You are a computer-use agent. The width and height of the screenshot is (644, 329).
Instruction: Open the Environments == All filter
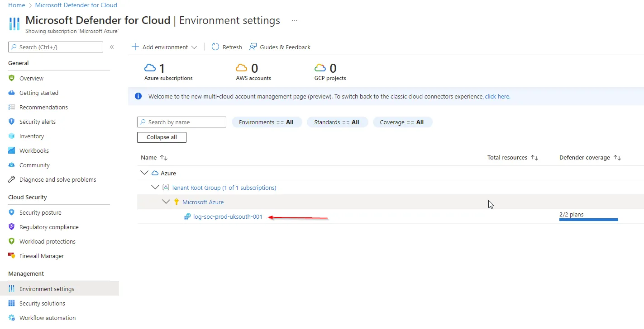coord(267,122)
